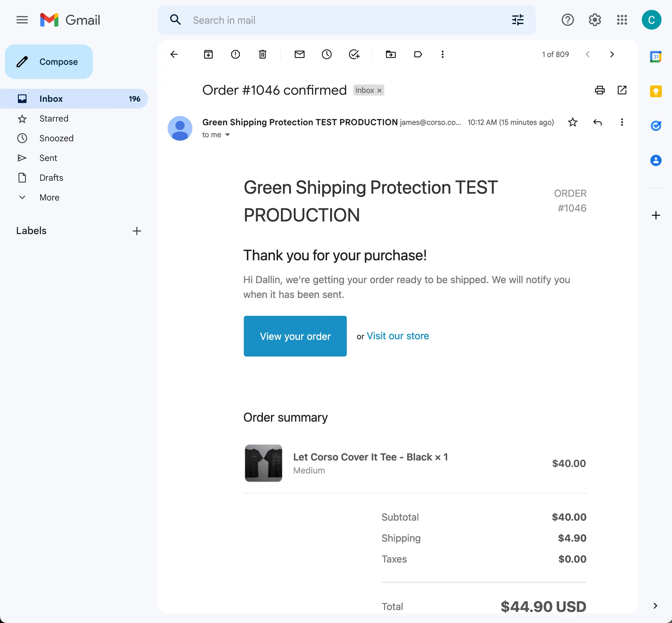The height and width of the screenshot is (623, 672).
Task: Star this message
Action: coord(572,122)
